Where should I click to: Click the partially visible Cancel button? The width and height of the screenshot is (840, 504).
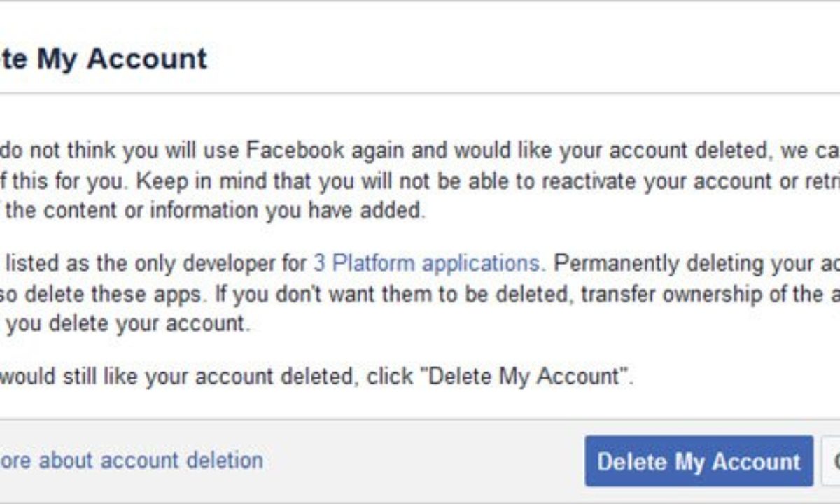point(830,461)
